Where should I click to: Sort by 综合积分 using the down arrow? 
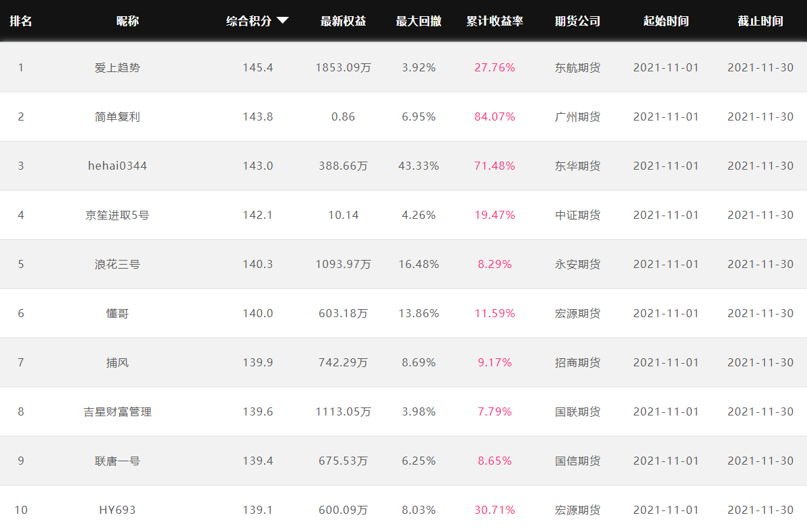pos(282,21)
